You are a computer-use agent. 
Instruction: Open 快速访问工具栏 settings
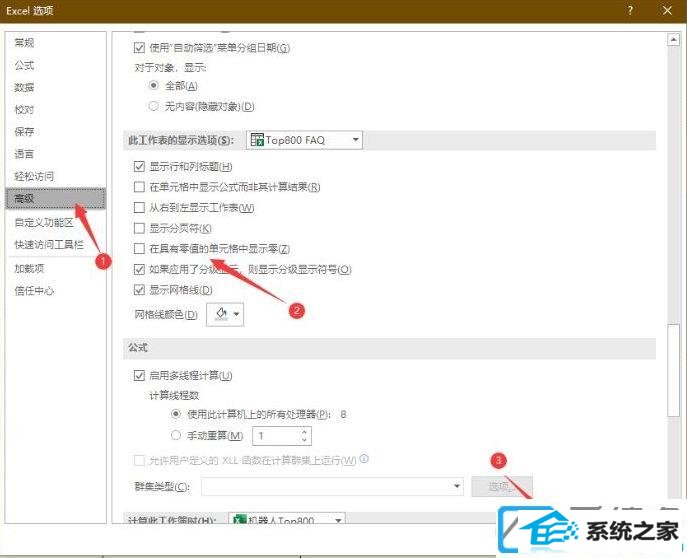(49, 244)
